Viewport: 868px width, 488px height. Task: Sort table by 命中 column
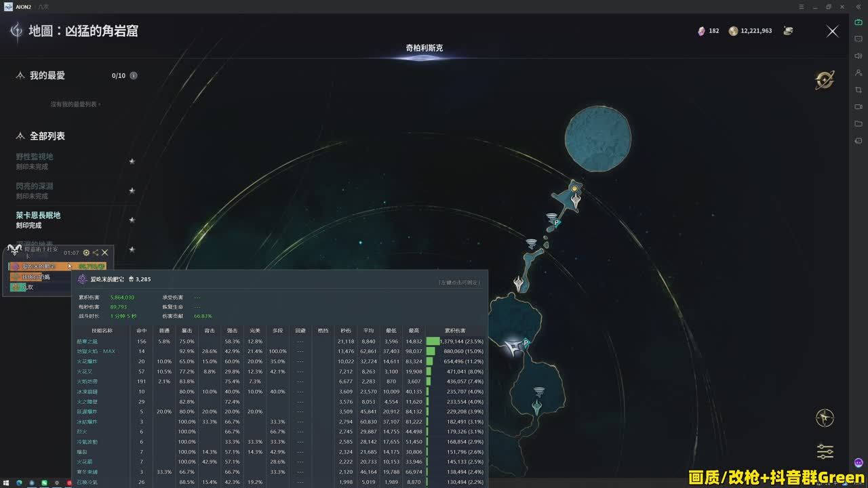[142, 331]
